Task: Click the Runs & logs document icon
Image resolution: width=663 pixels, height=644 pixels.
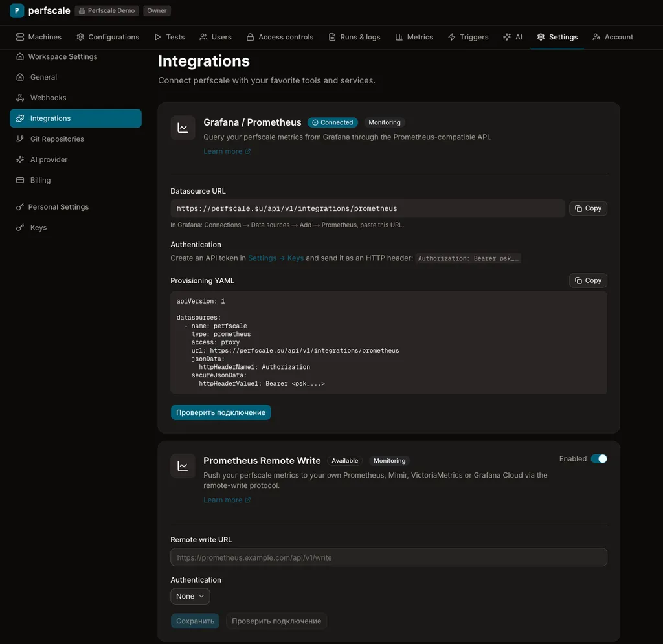Action: click(x=332, y=37)
